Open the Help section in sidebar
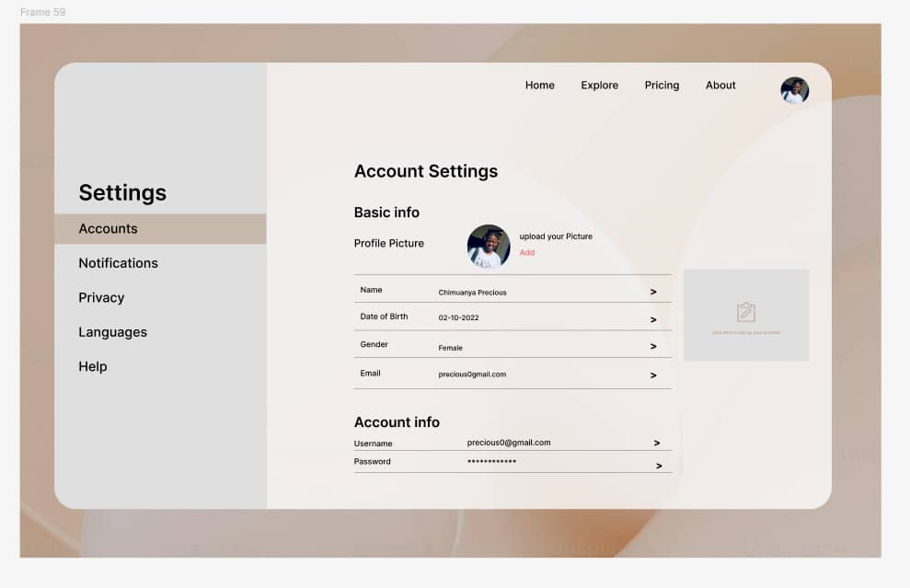Image resolution: width=910 pixels, height=588 pixels. point(93,366)
